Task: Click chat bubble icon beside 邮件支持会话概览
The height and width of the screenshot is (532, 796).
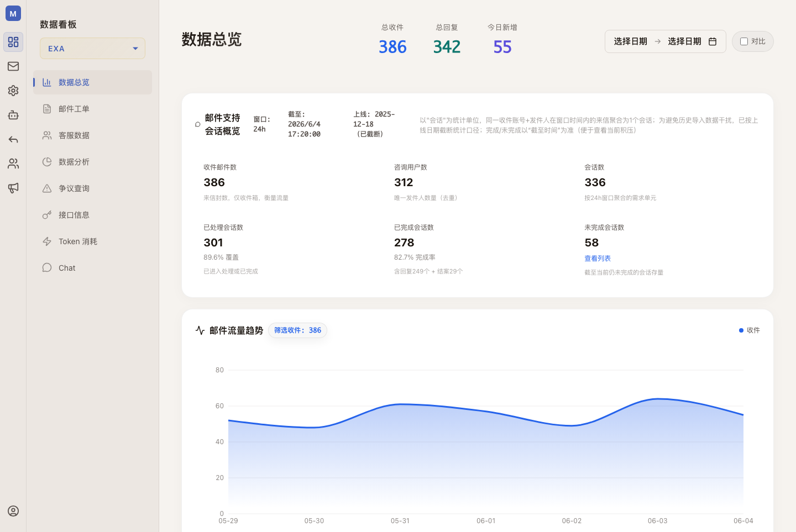Action: [x=198, y=124]
